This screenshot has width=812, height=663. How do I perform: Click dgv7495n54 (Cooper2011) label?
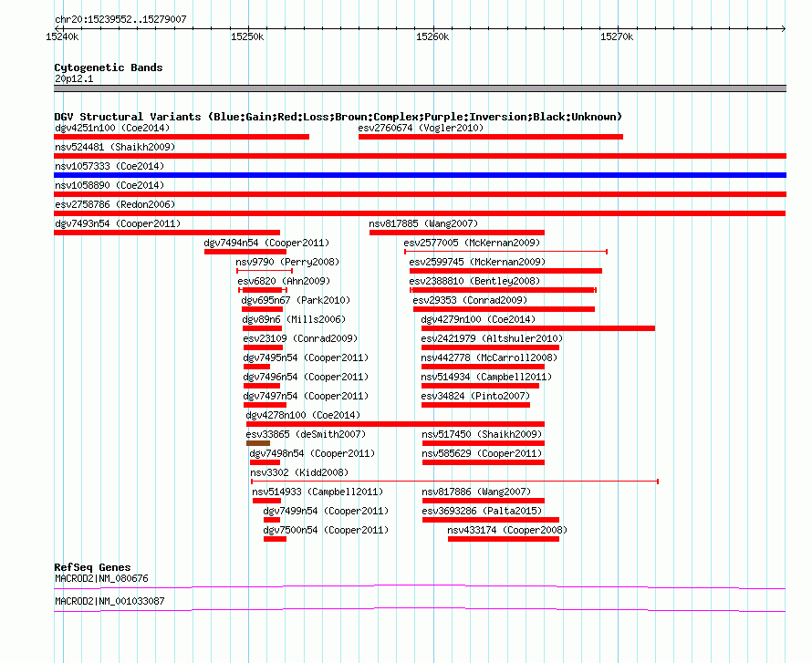[306, 357]
